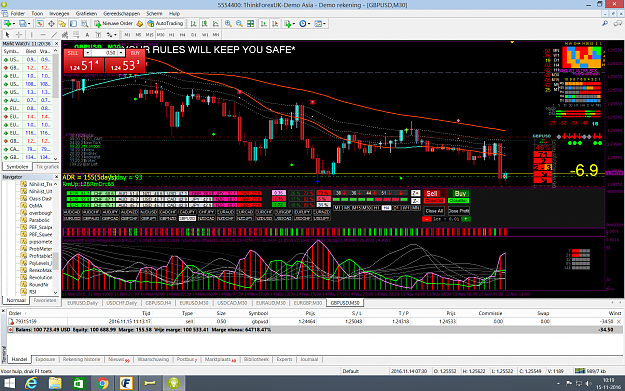Switch to the USDCAD,M30 chart tab
The width and height of the screenshot is (625, 391).
pyautogui.click(x=232, y=303)
